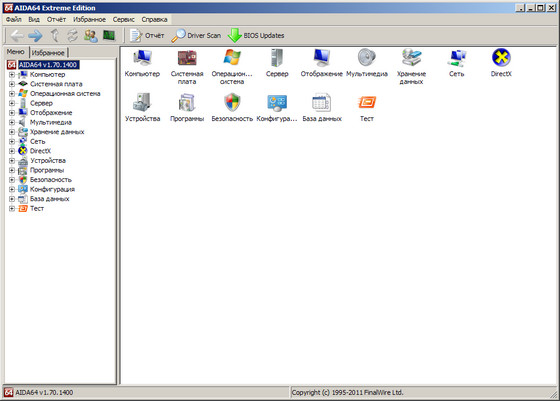
Task: Open the Файл menu
Action: tap(14, 19)
